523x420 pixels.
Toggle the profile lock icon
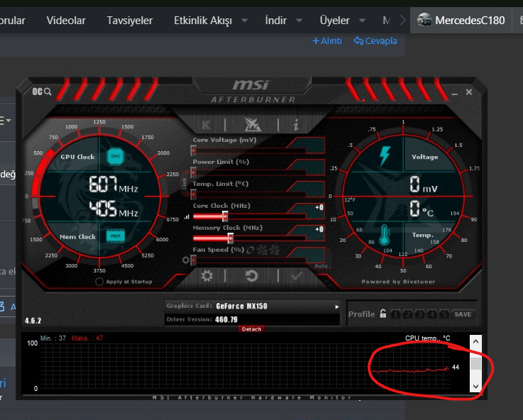383,314
